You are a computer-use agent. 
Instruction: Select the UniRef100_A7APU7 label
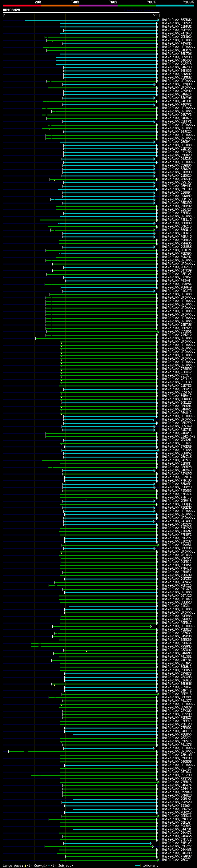[177, 856]
